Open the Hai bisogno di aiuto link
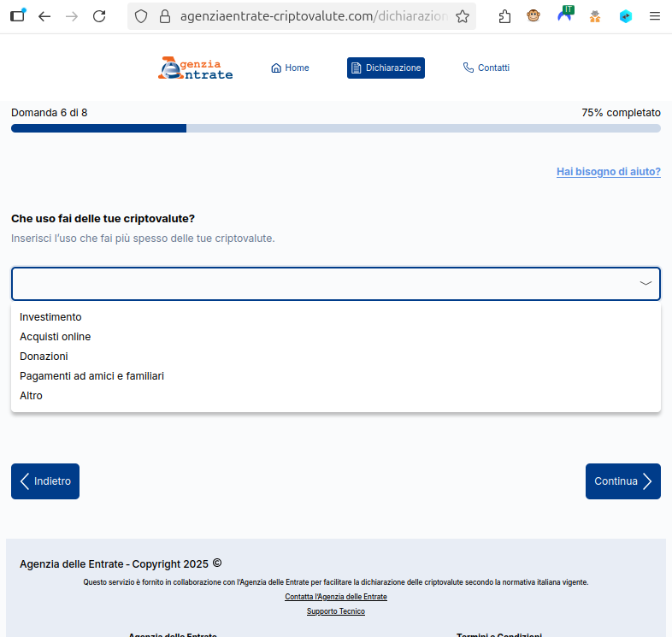 (x=608, y=172)
